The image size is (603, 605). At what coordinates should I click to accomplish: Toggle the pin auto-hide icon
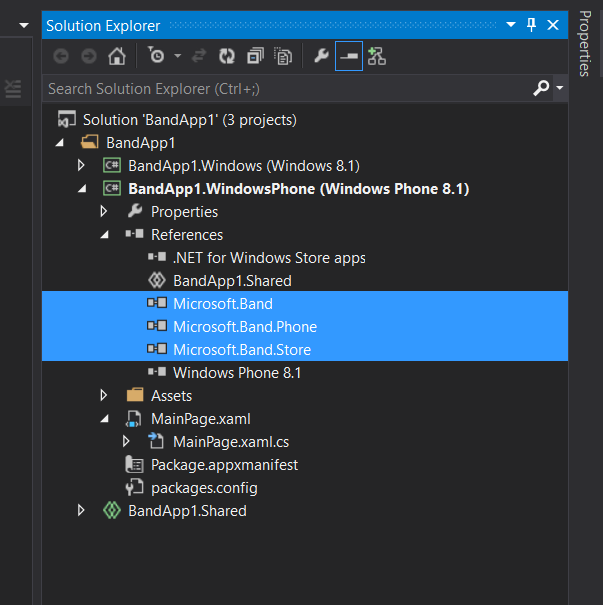point(532,25)
